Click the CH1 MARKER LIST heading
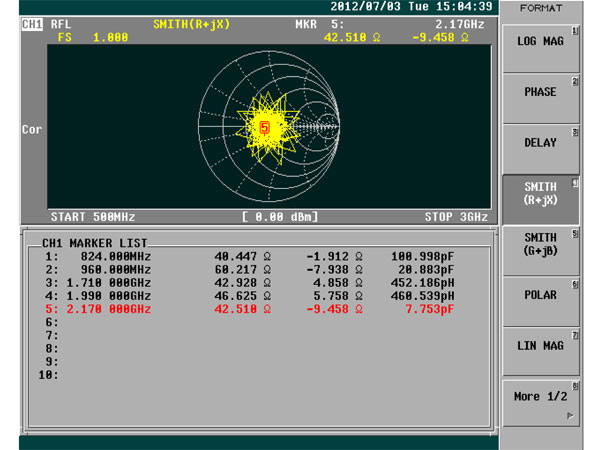The width and height of the screenshot is (600, 450). pos(95,243)
